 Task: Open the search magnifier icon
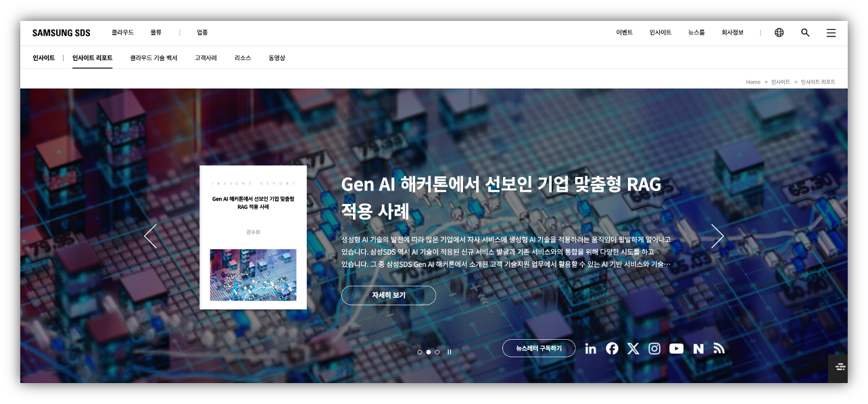pyautogui.click(x=805, y=32)
